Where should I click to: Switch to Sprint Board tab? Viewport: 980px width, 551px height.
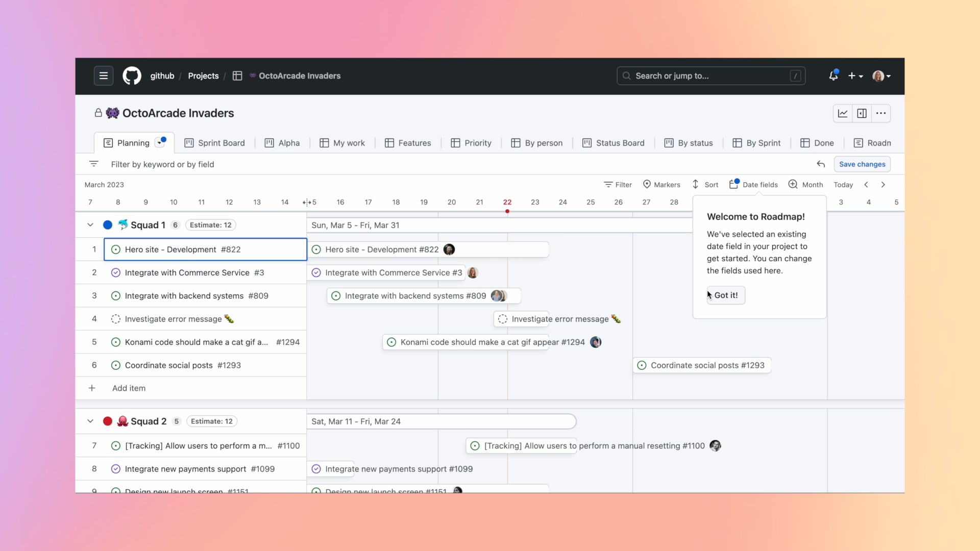[214, 143]
